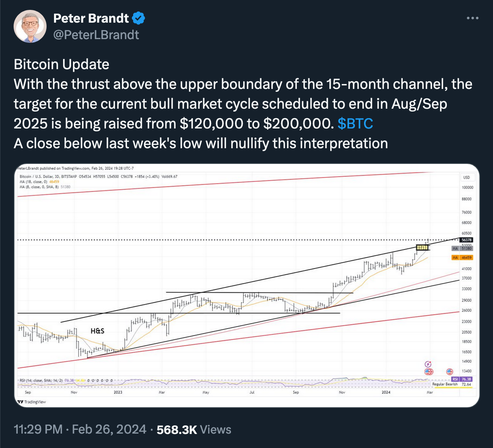Click the blue verified badge
The image size is (493, 448).
click(138, 19)
